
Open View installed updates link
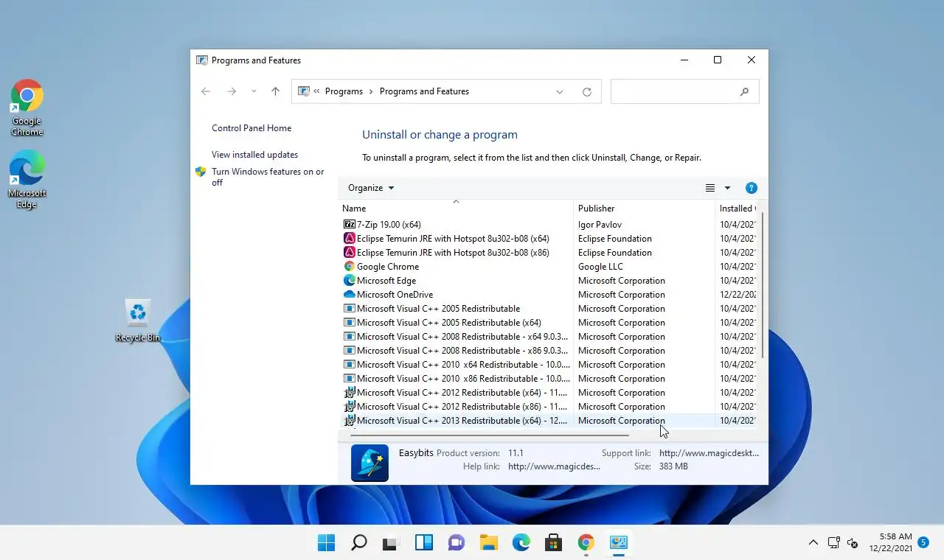coord(255,155)
